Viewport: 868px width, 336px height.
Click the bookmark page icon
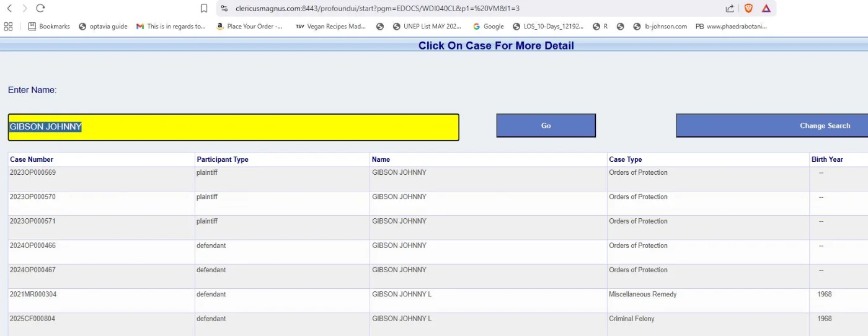click(204, 8)
